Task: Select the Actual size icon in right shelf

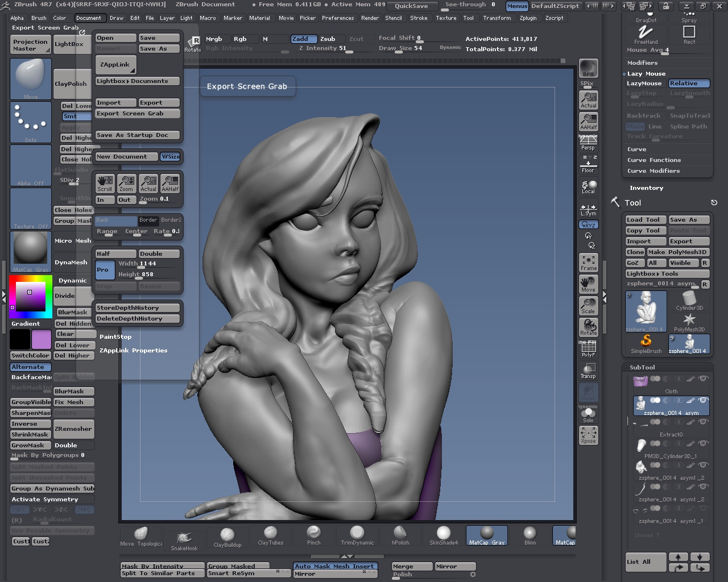Action: coord(588,100)
